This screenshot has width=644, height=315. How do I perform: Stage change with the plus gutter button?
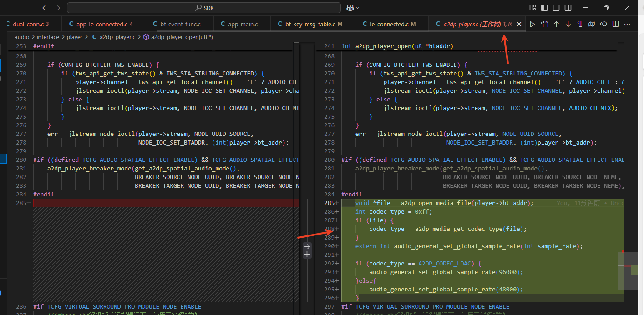click(x=307, y=255)
